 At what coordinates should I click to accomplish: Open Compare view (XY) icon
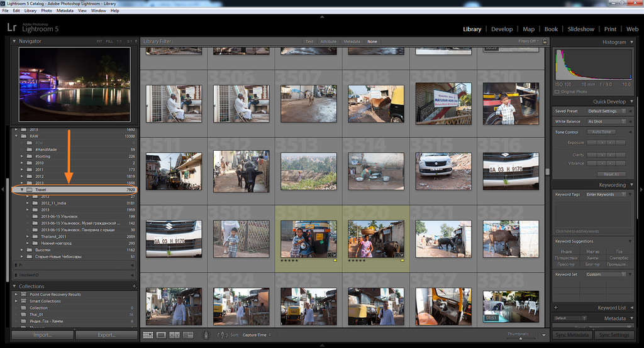click(175, 335)
